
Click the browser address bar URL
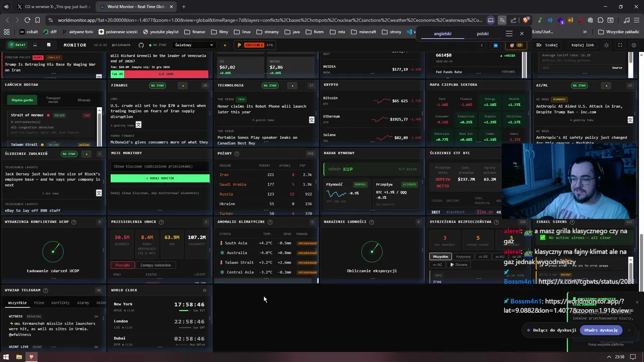click(x=269, y=20)
